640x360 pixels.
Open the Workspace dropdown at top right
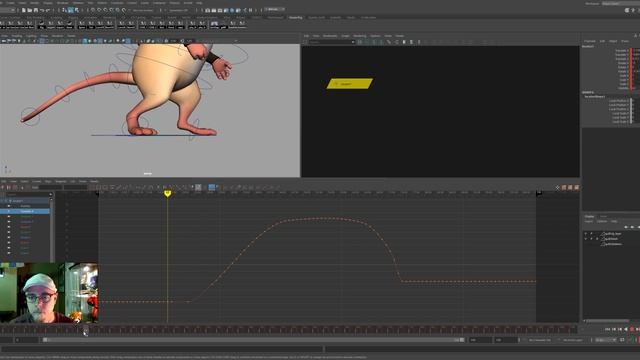(621, 3)
